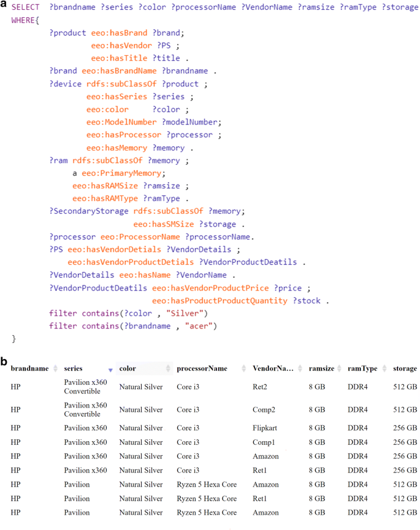Screen dimensions: 420x530
Task: Select the color column header
Action: pos(128,368)
